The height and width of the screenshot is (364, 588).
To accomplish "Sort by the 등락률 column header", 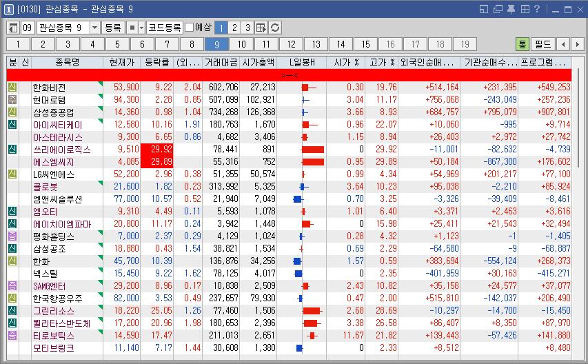I will 156,62.
